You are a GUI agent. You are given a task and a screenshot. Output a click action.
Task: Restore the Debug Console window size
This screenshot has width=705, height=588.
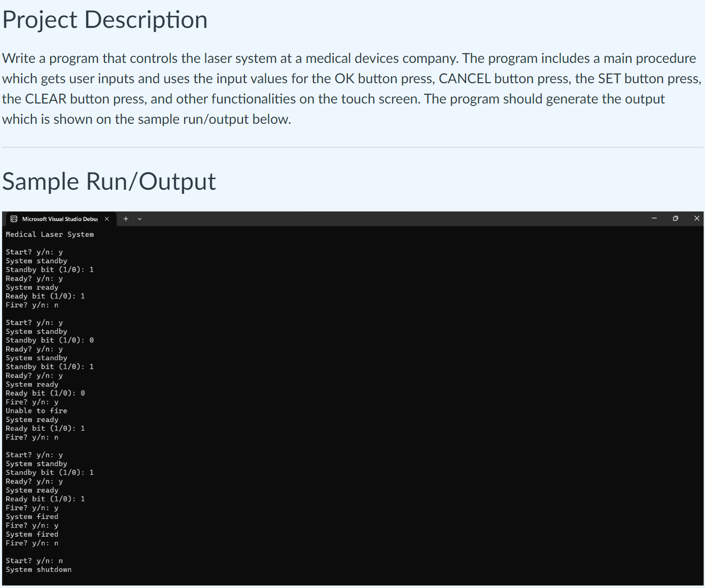point(675,218)
